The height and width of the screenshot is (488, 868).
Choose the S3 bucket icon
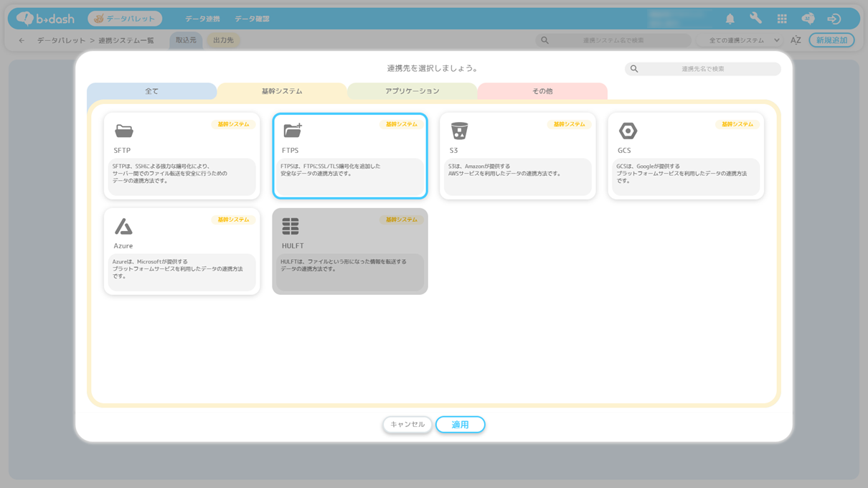pos(459,131)
